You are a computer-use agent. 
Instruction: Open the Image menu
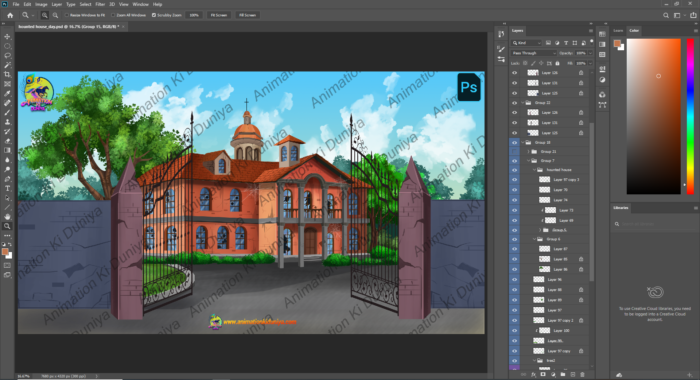(x=41, y=4)
